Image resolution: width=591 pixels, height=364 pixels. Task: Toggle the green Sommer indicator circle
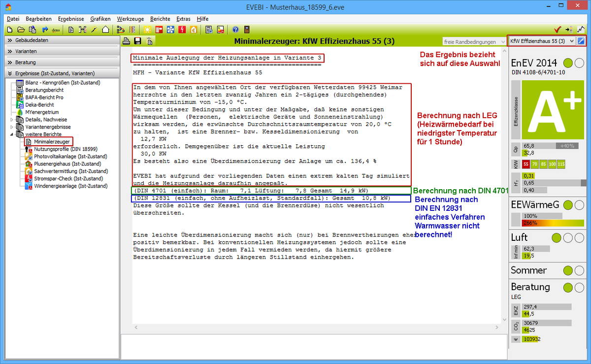568,270
